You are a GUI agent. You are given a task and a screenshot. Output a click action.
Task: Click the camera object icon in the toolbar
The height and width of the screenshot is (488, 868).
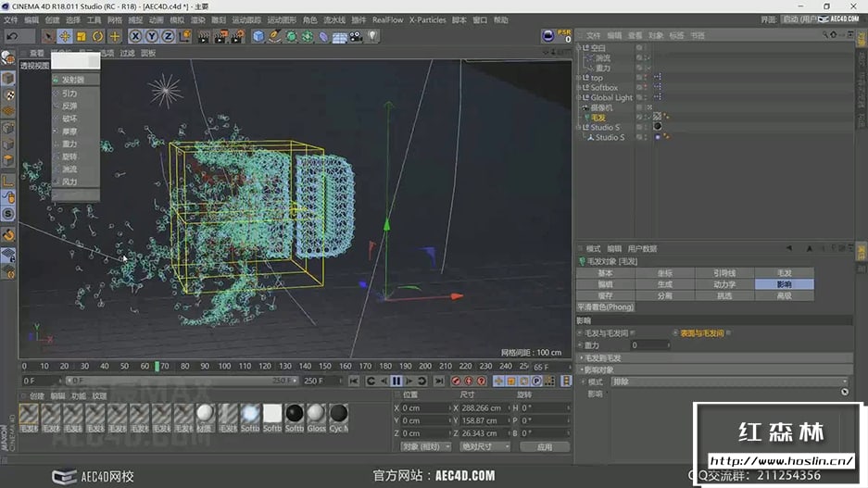[x=356, y=36]
